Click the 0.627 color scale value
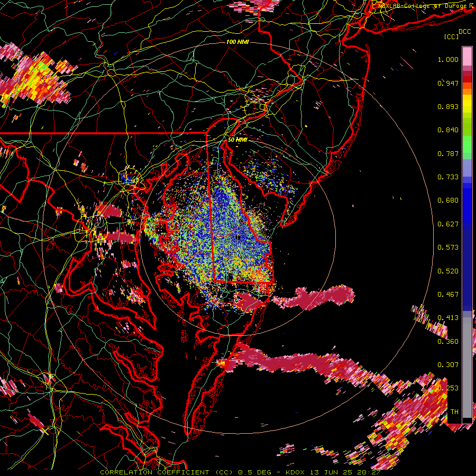 click(x=448, y=224)
